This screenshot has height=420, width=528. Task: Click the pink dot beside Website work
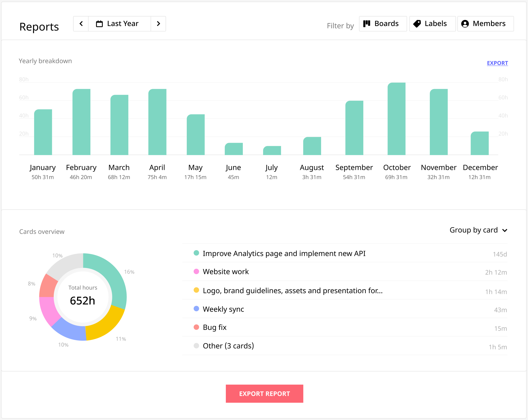(196, 272)
